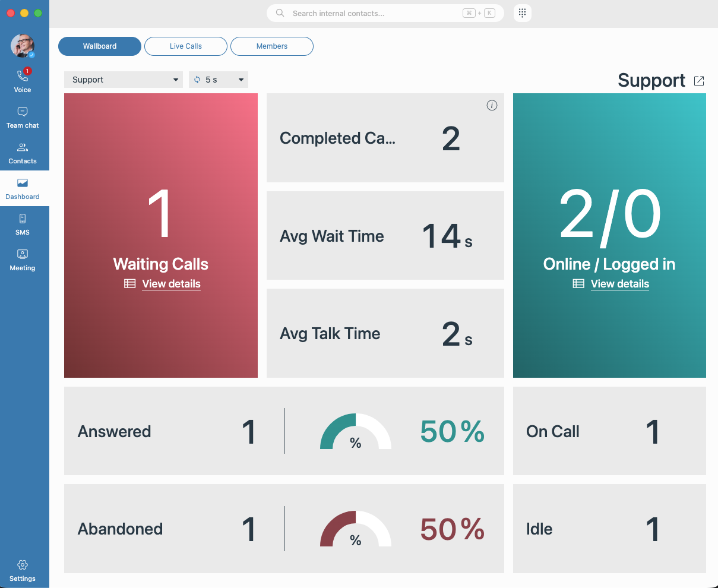Open the app launcher grid icon
718x588 pixels.
pyautogui.click(x=522, y=12)
